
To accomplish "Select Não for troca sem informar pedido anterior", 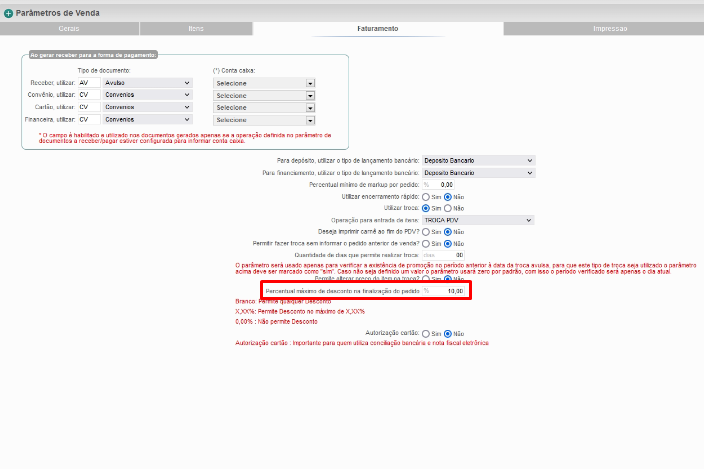I will 448,243.
